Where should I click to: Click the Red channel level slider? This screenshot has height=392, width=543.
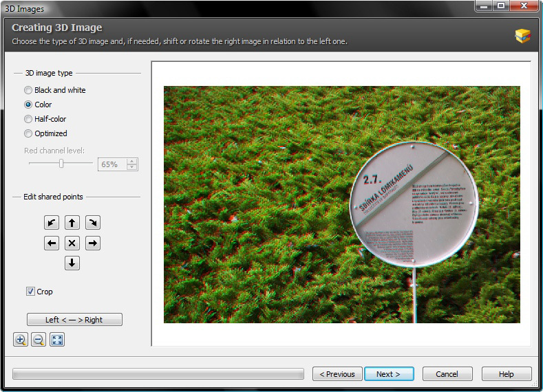(x=61, y=164)
